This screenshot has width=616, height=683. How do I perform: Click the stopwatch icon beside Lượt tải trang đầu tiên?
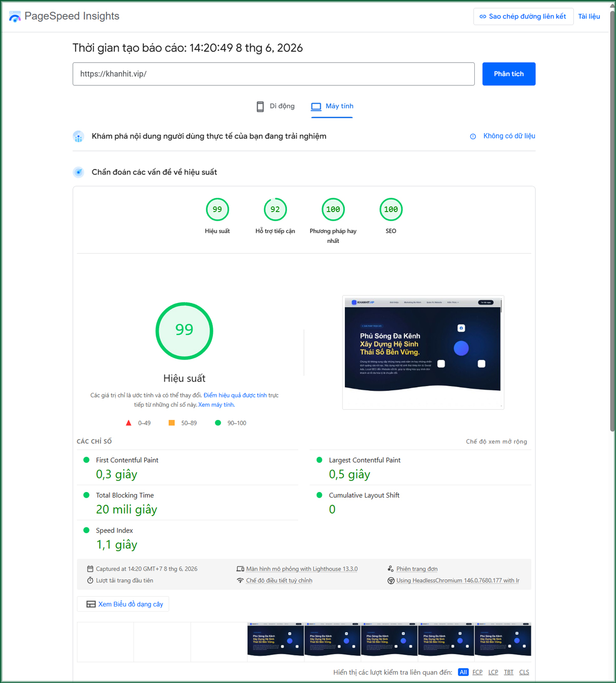90,580
